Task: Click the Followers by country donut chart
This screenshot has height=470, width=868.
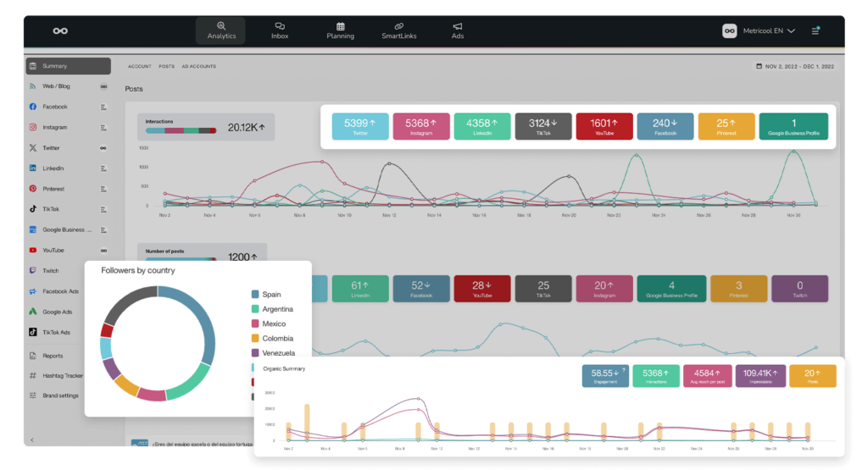Action: 158,343
